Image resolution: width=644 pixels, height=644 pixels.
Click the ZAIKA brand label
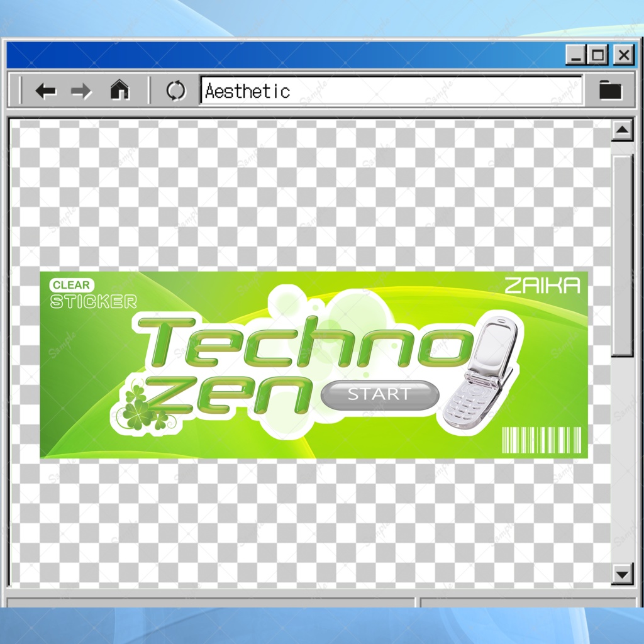pos(542,284)
